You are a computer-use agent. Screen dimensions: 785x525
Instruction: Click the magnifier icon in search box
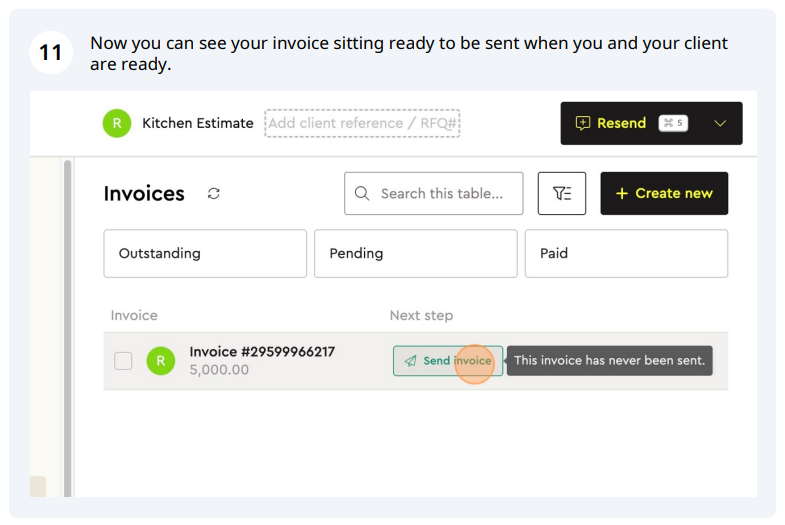tap(362, 193)
